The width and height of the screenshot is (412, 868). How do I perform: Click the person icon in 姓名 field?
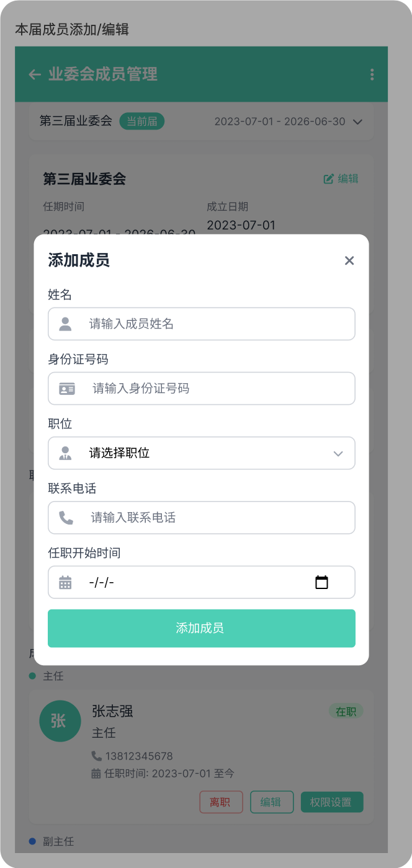(x=65, y=324)
